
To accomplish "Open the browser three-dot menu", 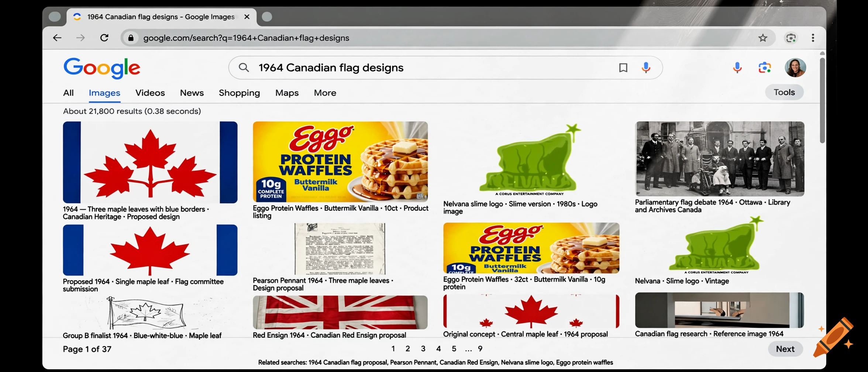I will tap(813, 38).
